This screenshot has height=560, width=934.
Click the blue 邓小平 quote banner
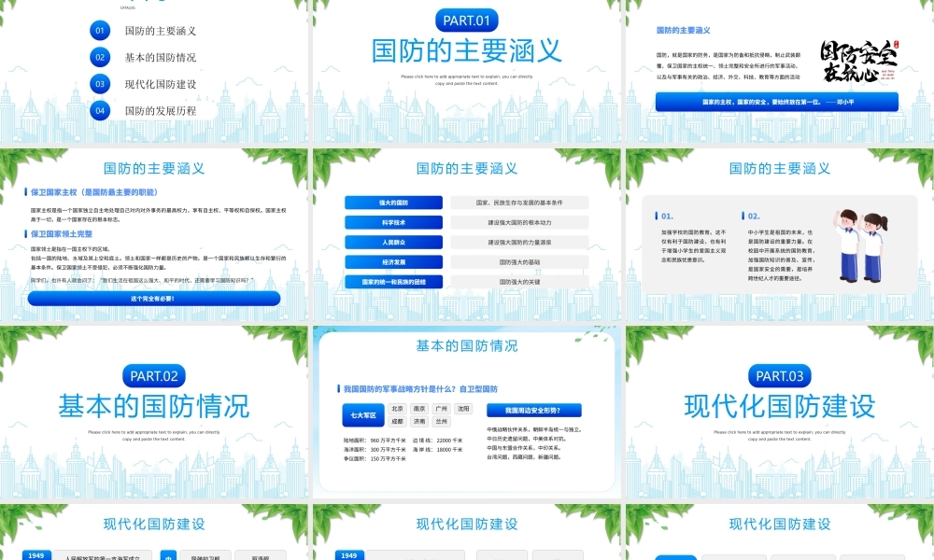pyautogui.click(x=777, y=102)
